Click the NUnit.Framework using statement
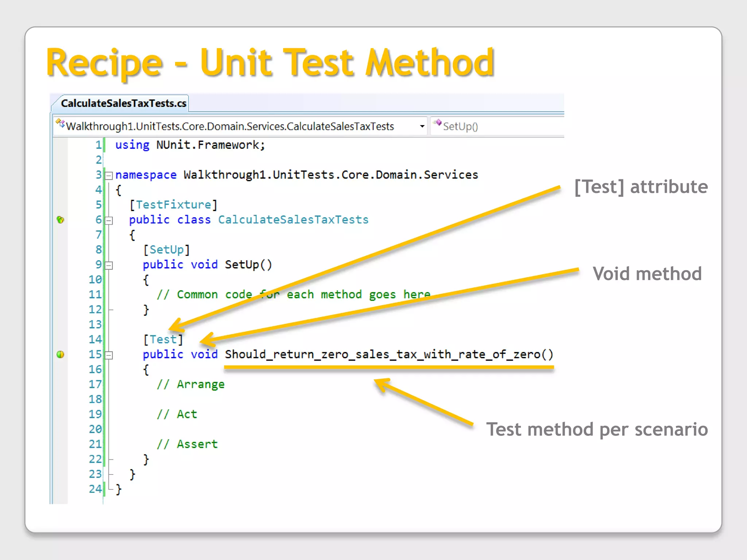This screenshot has height=560, width=747. pos(190,145)
